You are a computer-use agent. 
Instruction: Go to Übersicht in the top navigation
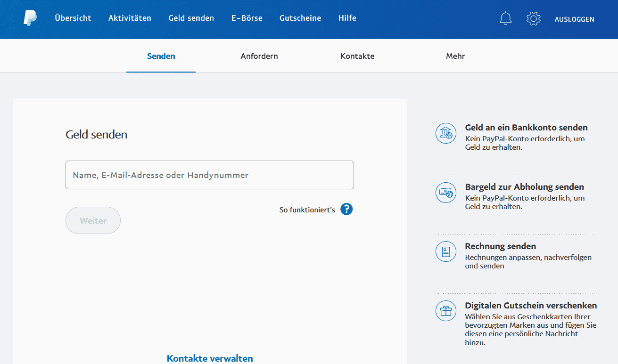73,18
